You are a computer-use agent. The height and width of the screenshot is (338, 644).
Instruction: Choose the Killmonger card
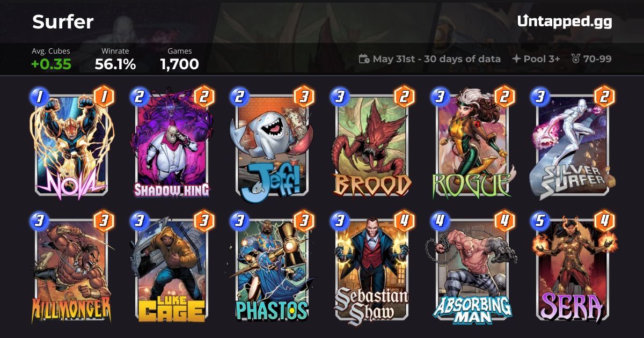(71, 268)
